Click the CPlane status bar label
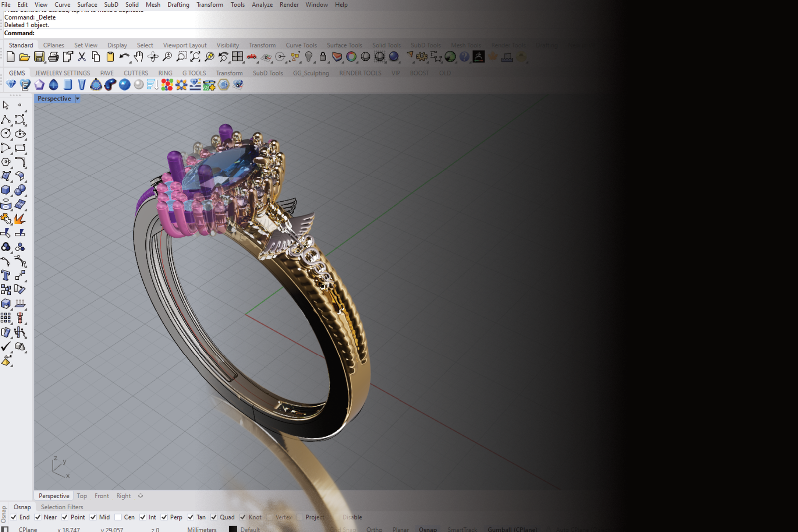This screenshot has height=532, width=798. 28,529
